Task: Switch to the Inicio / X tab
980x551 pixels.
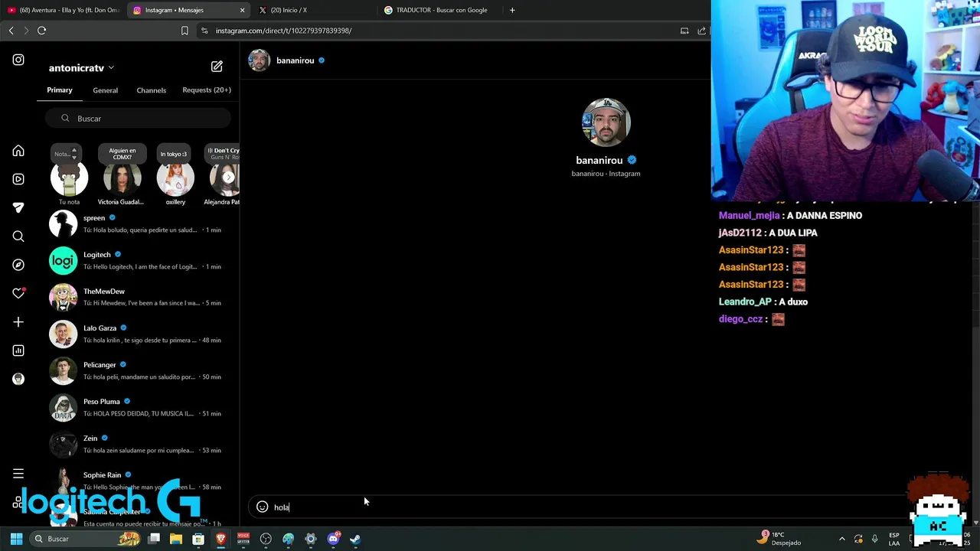Action: pyautogui.click(x=314, y=10)
